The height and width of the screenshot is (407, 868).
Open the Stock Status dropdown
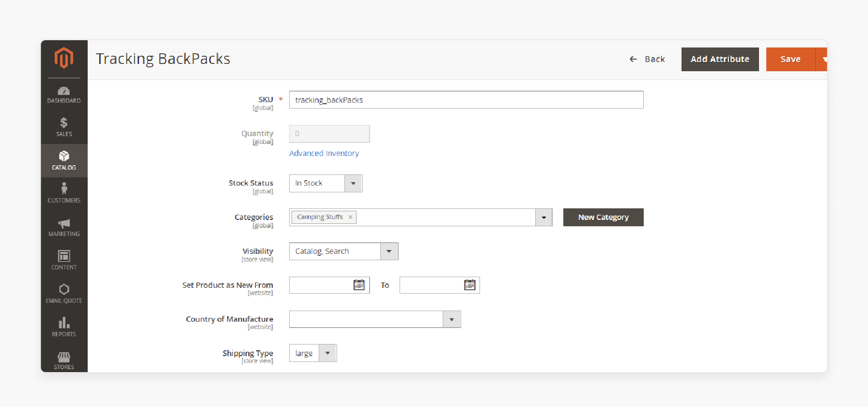(x=325, y=183)
